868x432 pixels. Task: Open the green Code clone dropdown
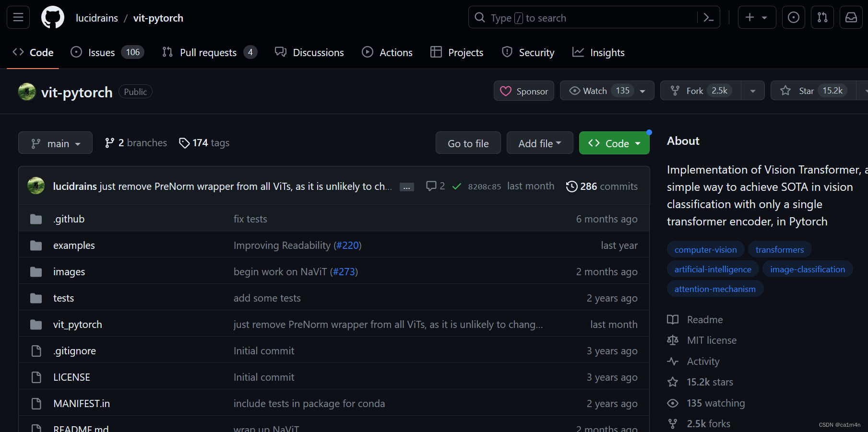tap(614, 143)
